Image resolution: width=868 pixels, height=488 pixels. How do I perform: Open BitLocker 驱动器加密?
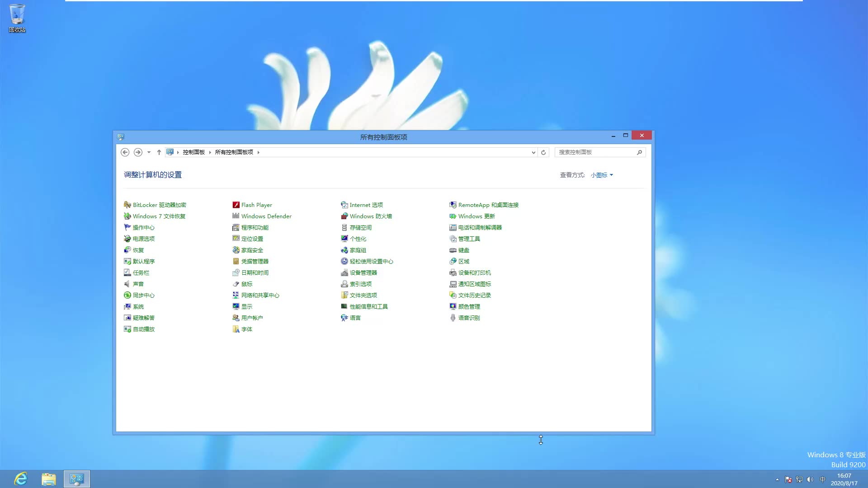click(159, 205)
